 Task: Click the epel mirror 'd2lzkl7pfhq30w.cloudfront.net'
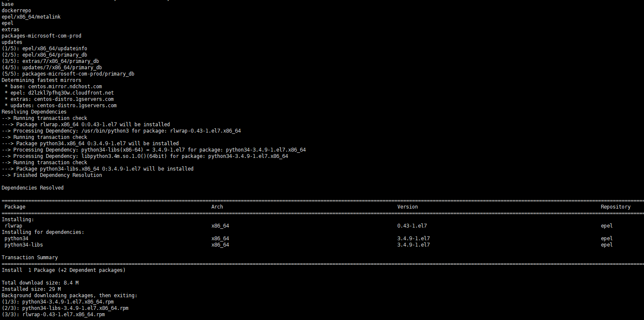(x=71, y=93)
